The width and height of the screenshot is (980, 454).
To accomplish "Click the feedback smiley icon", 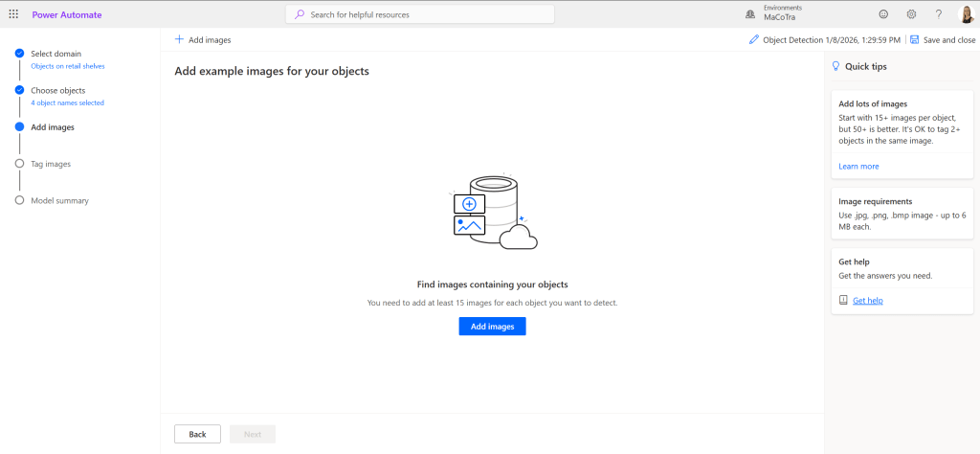I will point(883,14).
